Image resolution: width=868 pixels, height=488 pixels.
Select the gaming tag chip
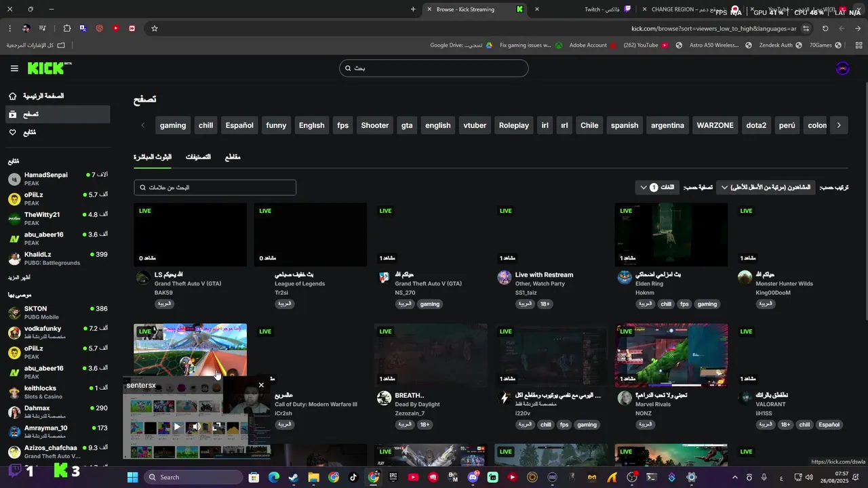tap(173, 125)
